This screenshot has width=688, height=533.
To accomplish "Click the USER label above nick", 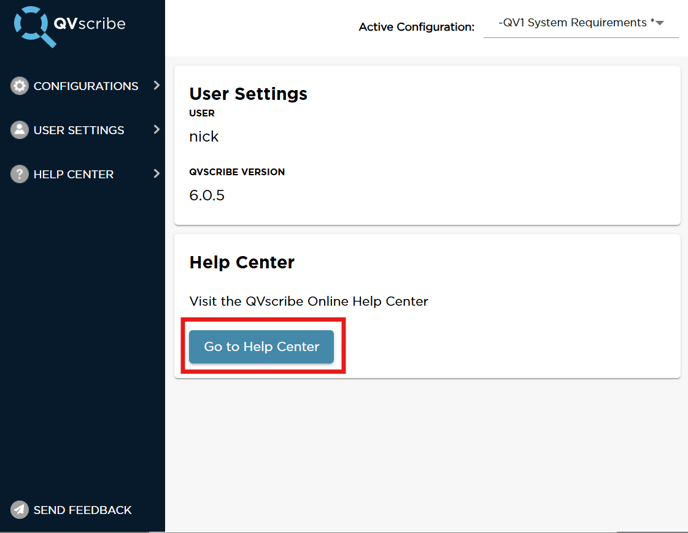I will [202, 113].
